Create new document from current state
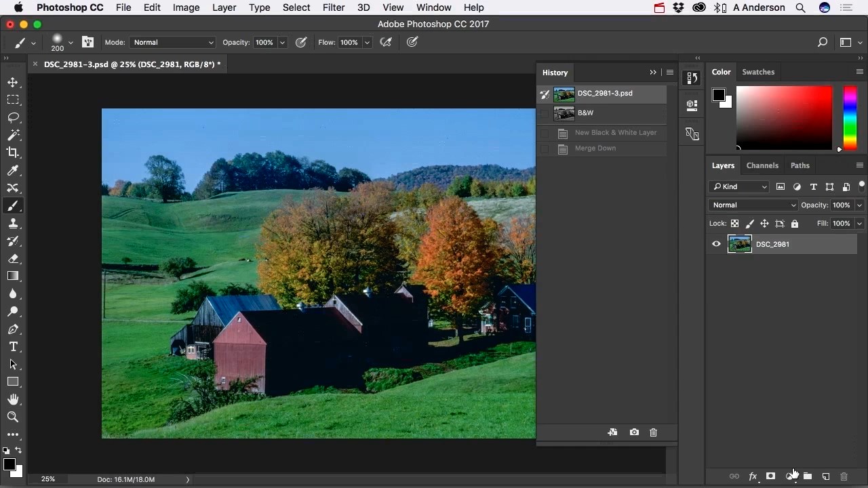 tap(612, 432)
